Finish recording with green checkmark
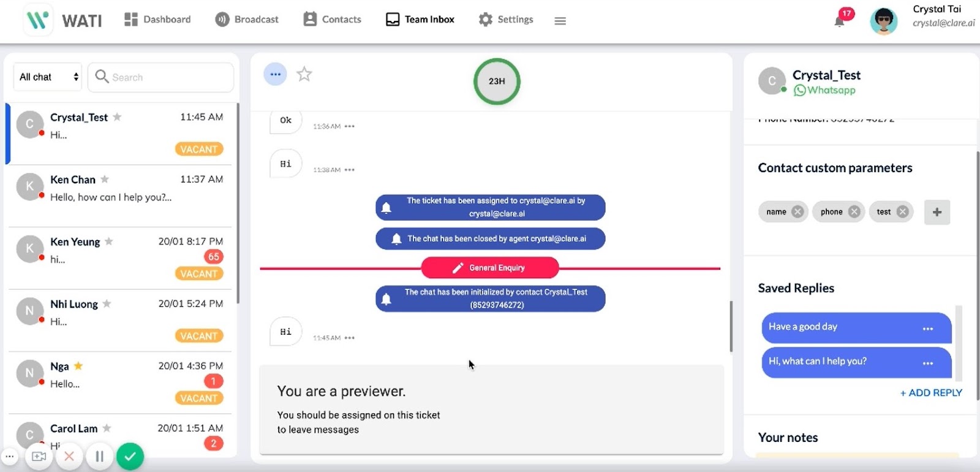This screenshot has width=980, height=472. point(130,456)
